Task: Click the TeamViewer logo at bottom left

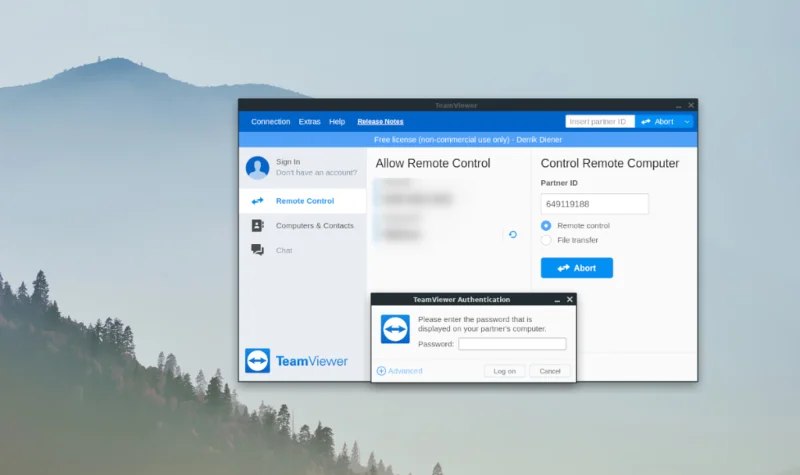Action: pyautogui.click(x=296, y=361)
